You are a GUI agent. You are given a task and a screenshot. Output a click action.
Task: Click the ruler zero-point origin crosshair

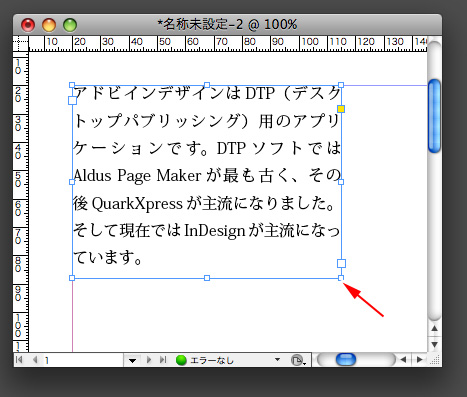coord(20,43)
